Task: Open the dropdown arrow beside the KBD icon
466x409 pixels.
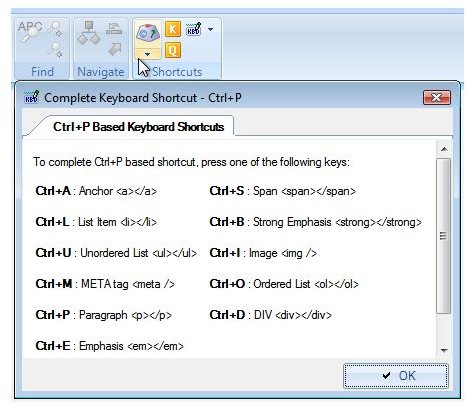Action: [x=210, y=29]
